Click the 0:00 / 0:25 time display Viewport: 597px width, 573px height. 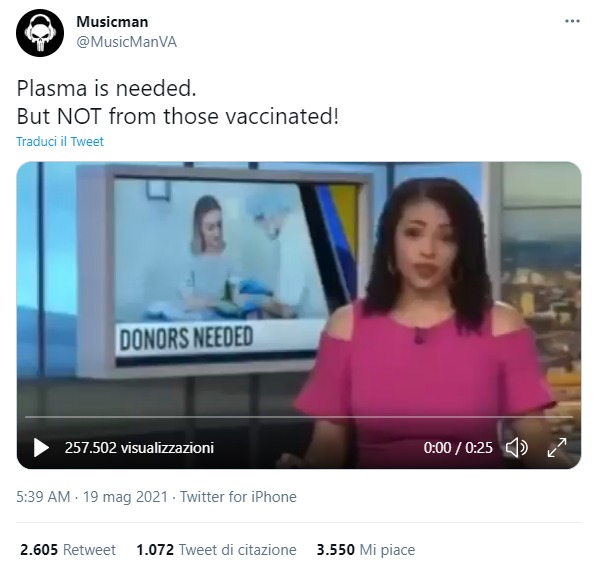tap(458, 448)
